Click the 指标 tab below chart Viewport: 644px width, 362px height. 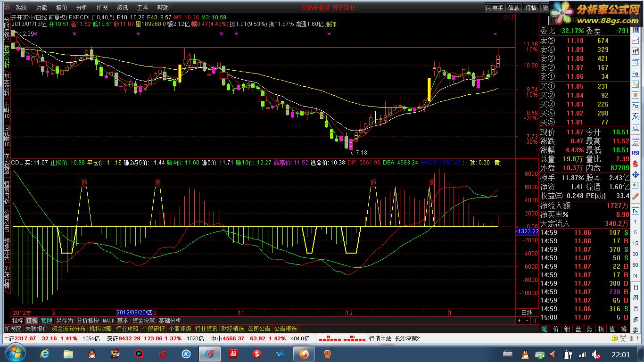[x=18, y=321]
